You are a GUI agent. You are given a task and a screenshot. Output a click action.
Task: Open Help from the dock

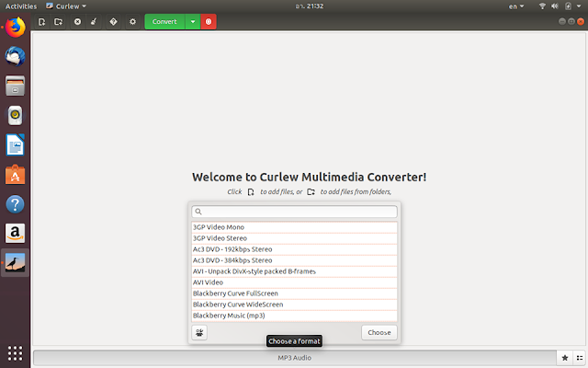click(x=15, y=204)
